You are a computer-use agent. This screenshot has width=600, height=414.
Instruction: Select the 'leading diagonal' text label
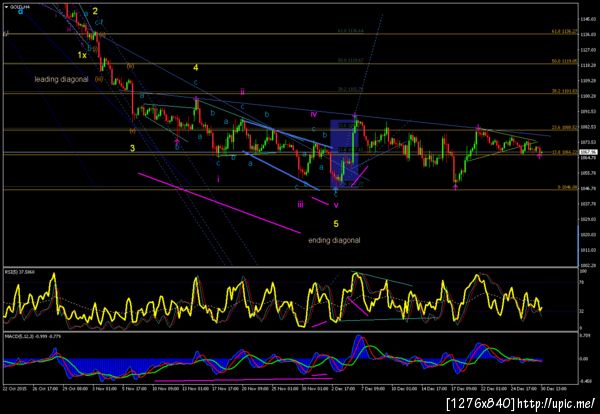pyautogui.click(x=61, y=79)
